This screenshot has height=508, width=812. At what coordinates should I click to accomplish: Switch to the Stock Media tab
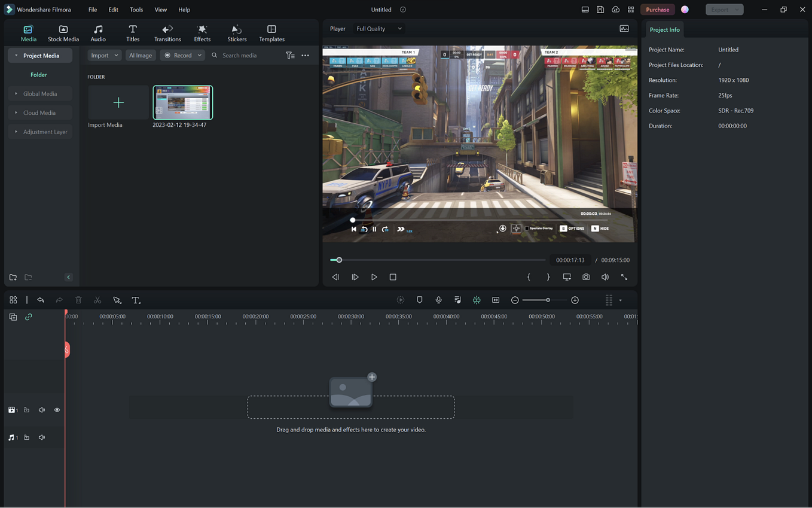63,32
